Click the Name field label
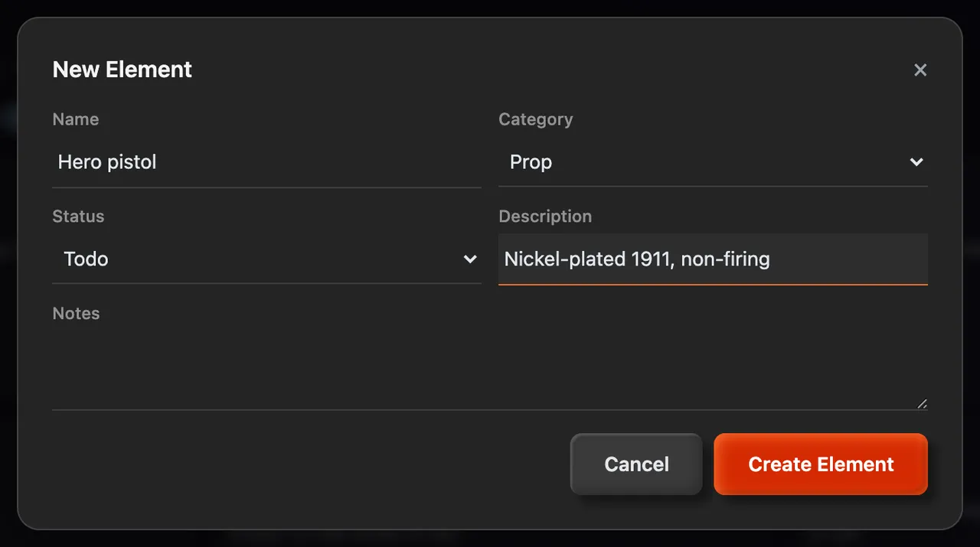 (75, 119)
